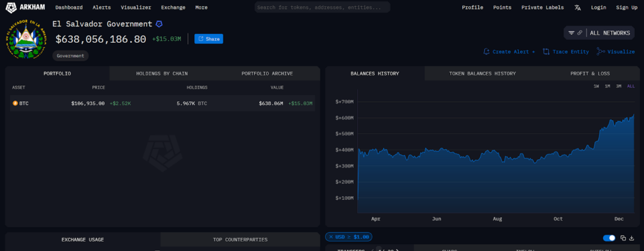Screen dimensions: 644x251
Task: Select the TOKEN BALANCES HISTORY tab
Action: coord(482,74)
